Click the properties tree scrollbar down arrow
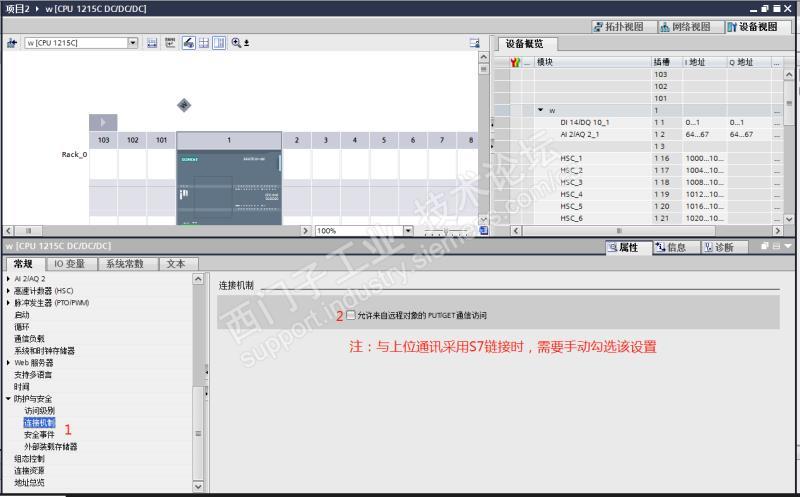Screen dimensions: 800x497 [x=198, y=486]
